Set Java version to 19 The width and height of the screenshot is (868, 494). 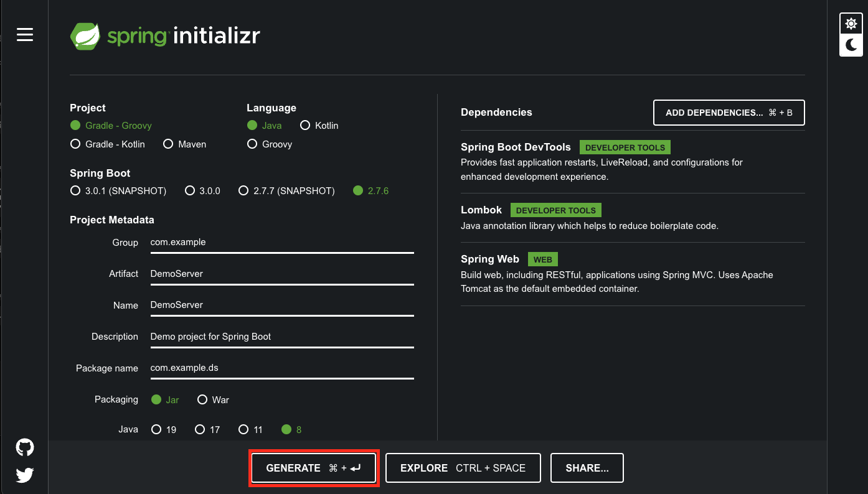(164, 430)
